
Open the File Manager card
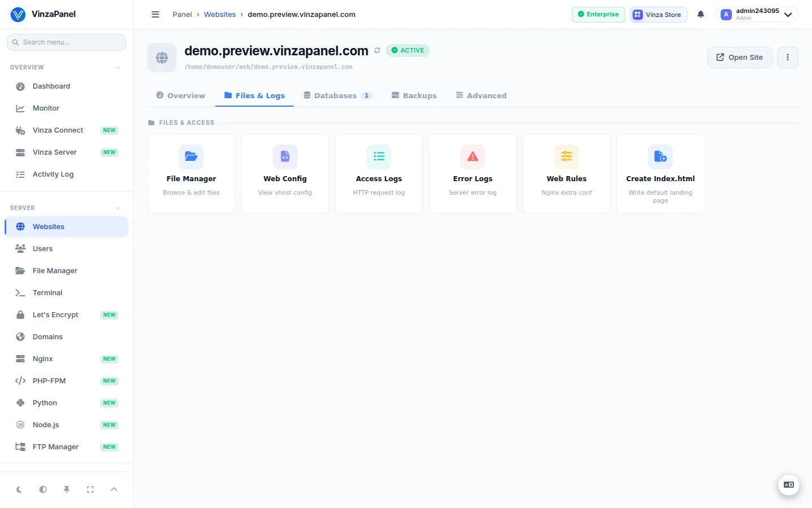[191, 173]
